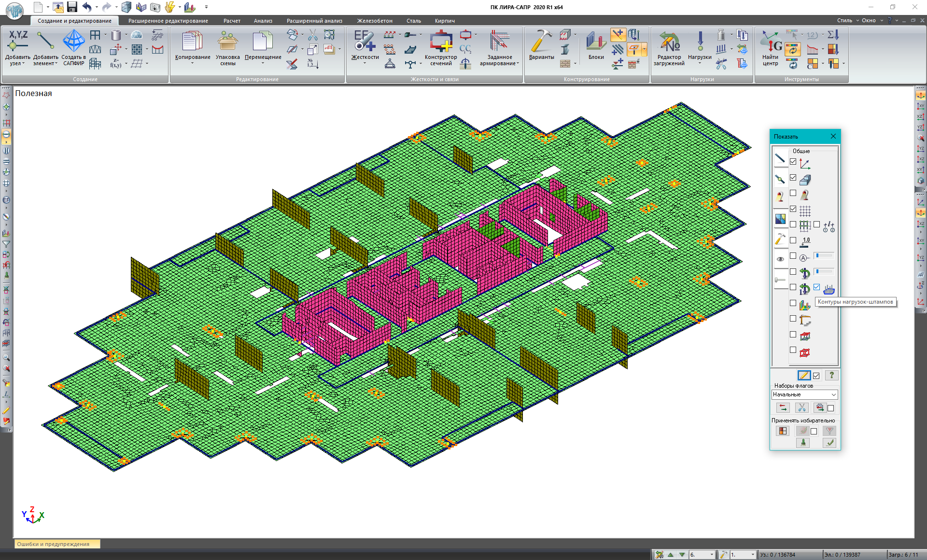This screenshot has height=560, width=927.
Task: Open the Начальные flag sets dropdown
Action: (833, 395)
